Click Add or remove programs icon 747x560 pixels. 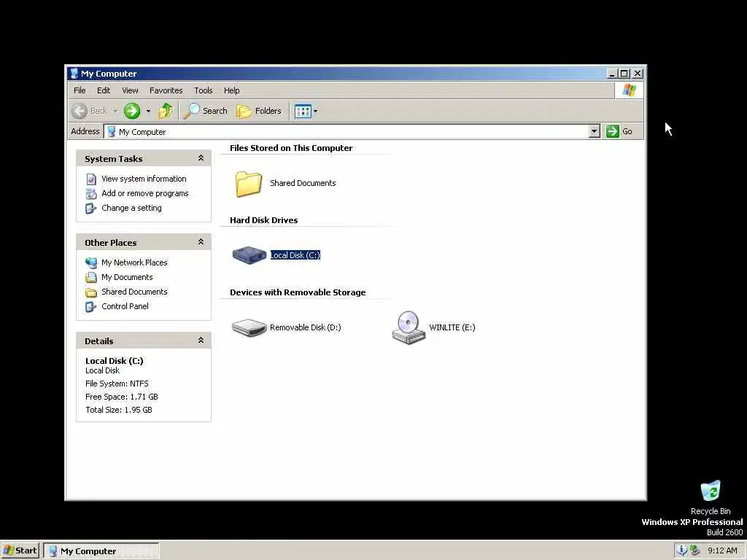91,194
